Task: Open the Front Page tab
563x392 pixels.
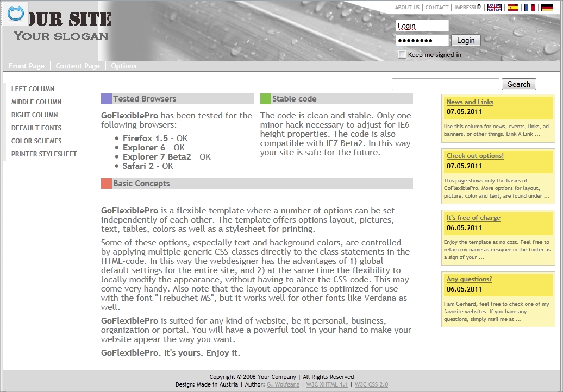Action: (x=27, y=66)
